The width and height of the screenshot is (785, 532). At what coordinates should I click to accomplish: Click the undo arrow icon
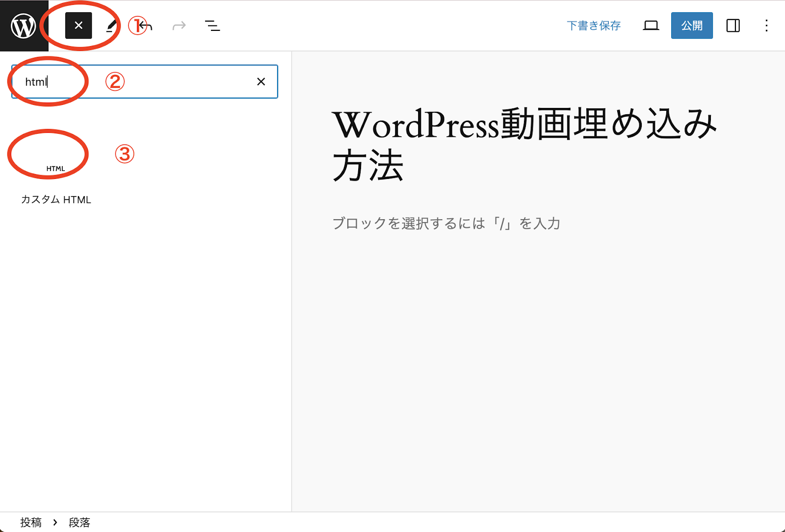(145, 25)
